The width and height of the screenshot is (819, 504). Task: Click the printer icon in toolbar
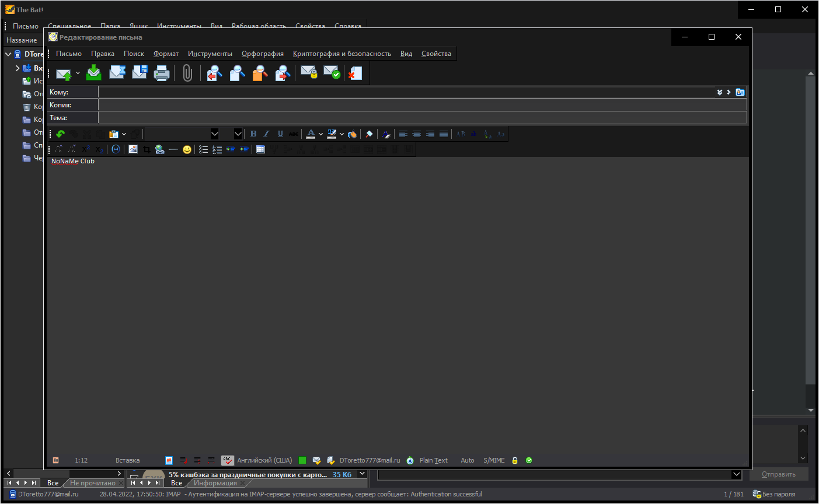[x=162, y=73]
